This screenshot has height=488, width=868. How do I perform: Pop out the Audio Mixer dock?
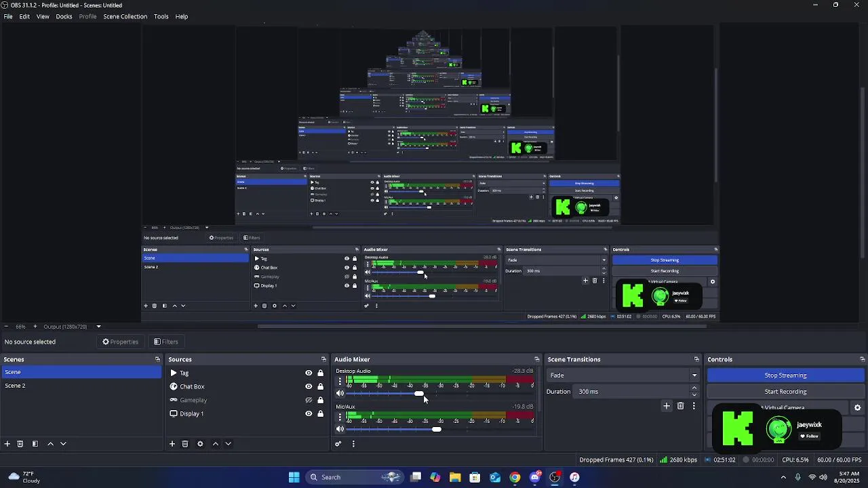[537, 359]
